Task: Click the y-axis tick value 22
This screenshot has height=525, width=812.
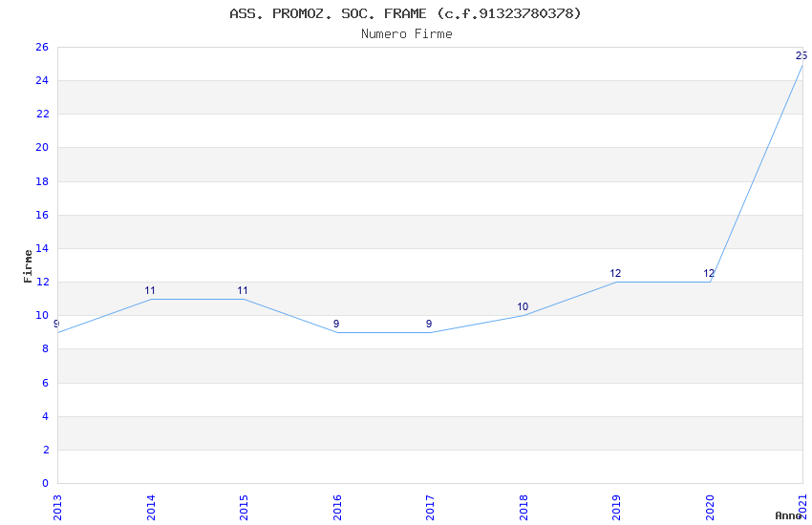Action: point(42,115)
